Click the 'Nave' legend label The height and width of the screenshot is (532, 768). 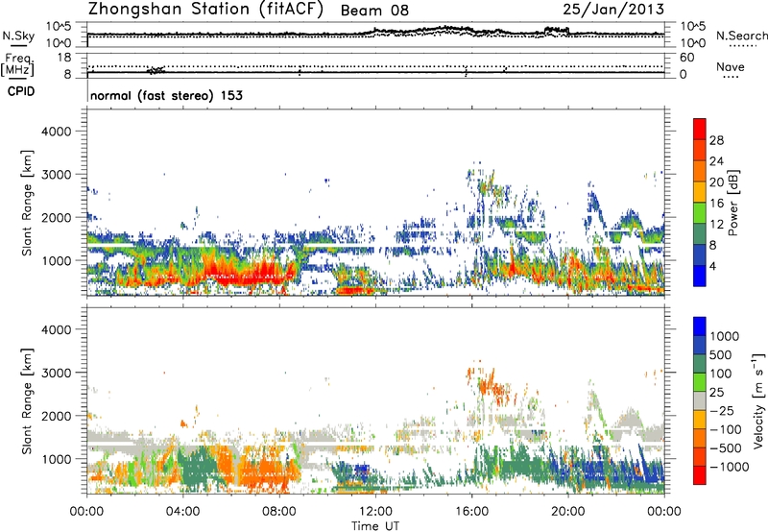[x=731, y=66]
